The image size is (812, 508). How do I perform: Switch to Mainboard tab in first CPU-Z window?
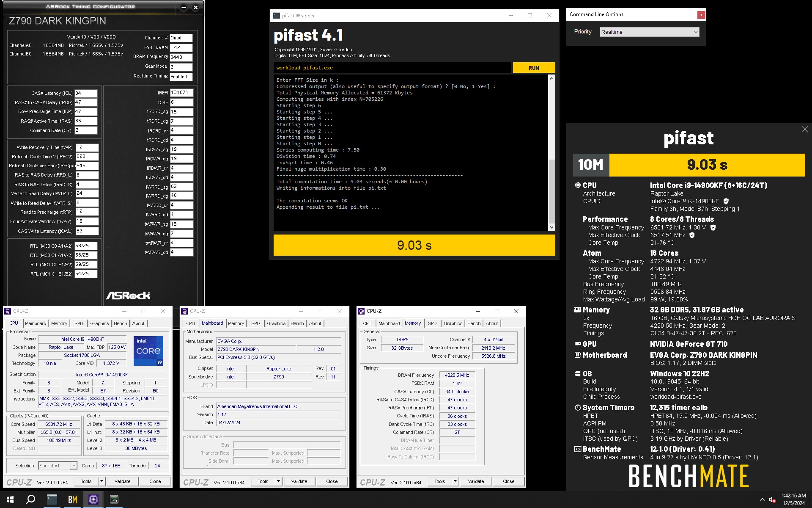[36, 323]
